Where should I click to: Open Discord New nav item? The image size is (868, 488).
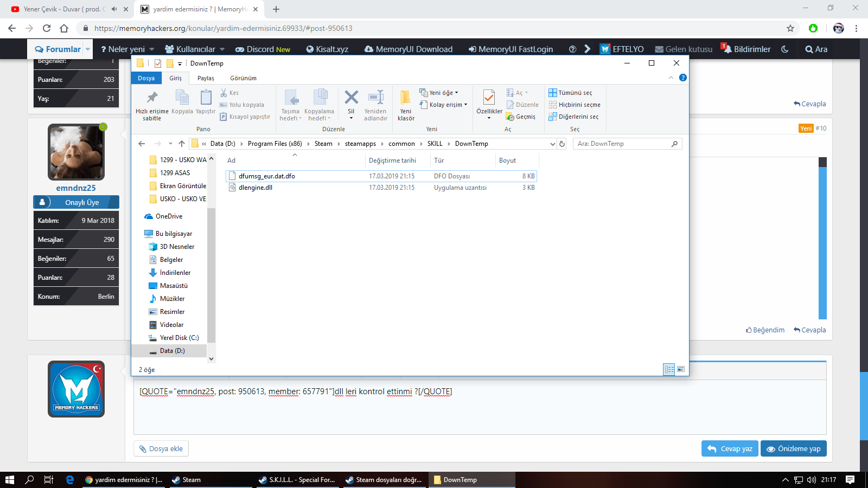tap(263, 49)
